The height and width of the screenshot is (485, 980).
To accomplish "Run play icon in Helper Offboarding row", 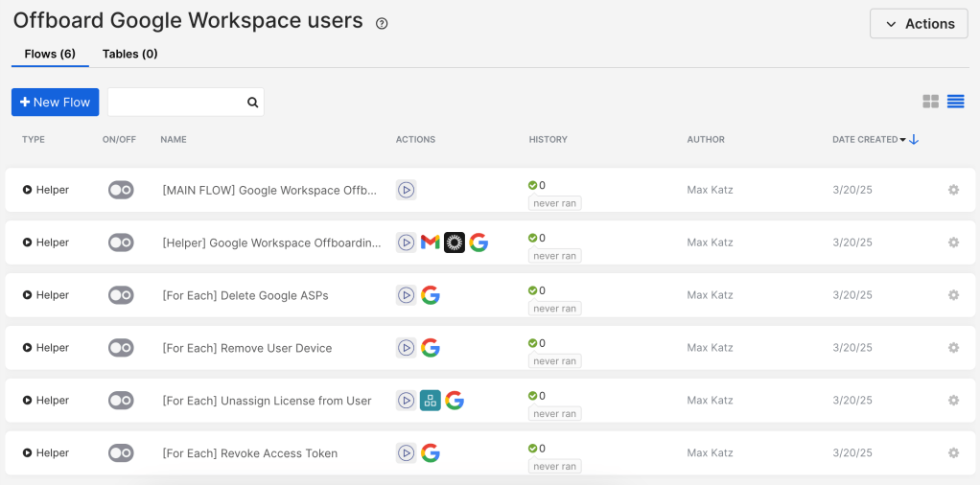I will [407, 242].
